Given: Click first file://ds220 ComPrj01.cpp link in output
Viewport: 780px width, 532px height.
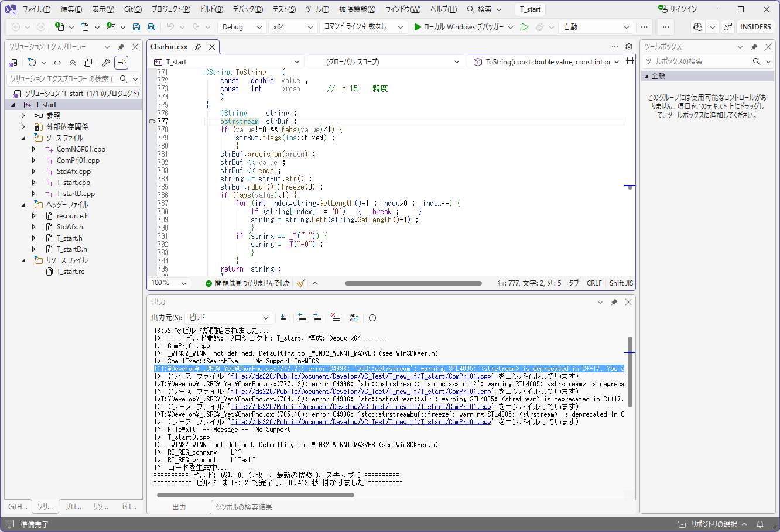Looking at the screenshot, I should coord(361,376).
